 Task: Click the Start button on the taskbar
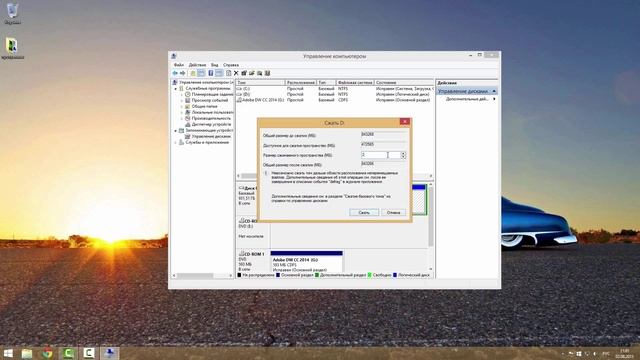point(8,353)
